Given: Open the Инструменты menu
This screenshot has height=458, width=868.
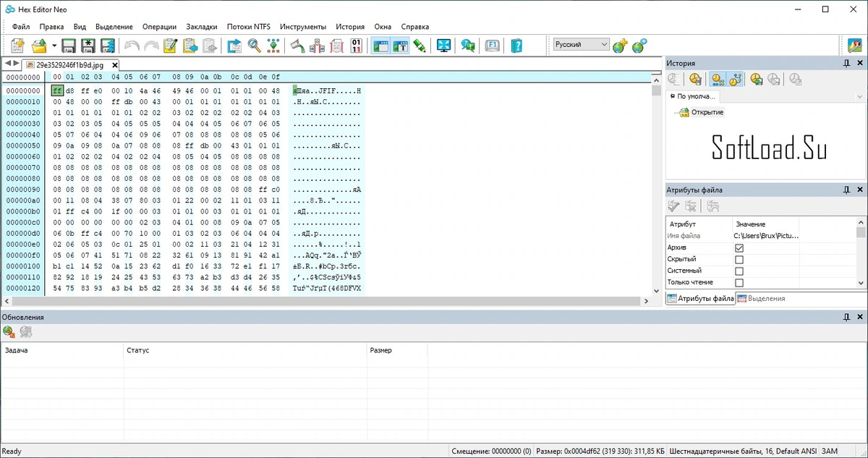Looking at the screenshot, I should [x=303, y=27].
